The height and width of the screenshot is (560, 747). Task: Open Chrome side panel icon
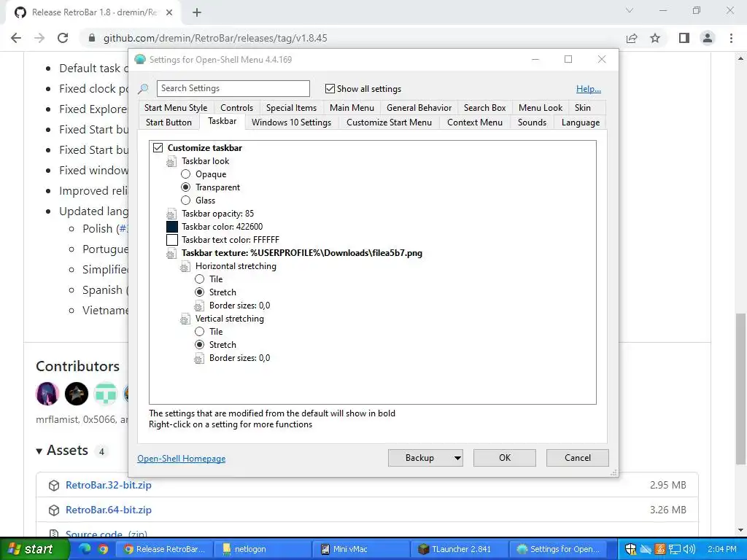coord(684,38)
